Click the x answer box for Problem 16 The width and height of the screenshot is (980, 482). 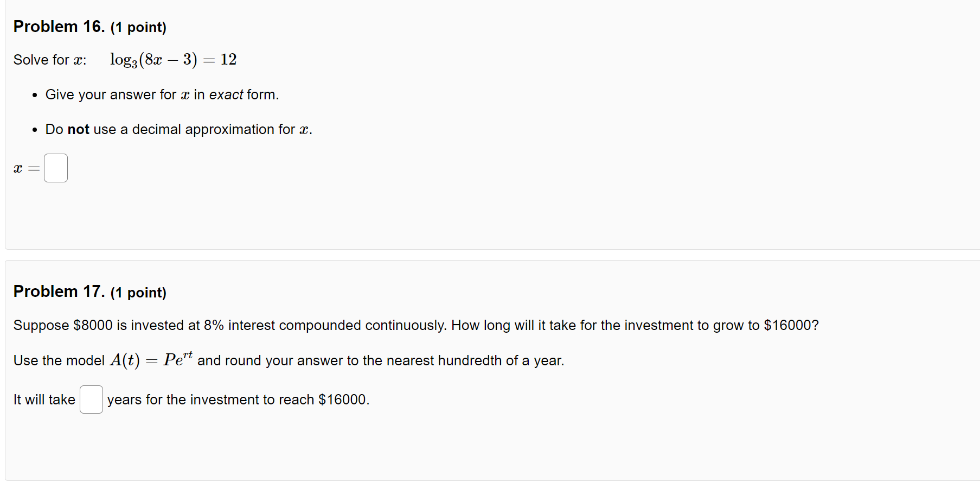tap(56, 168)
